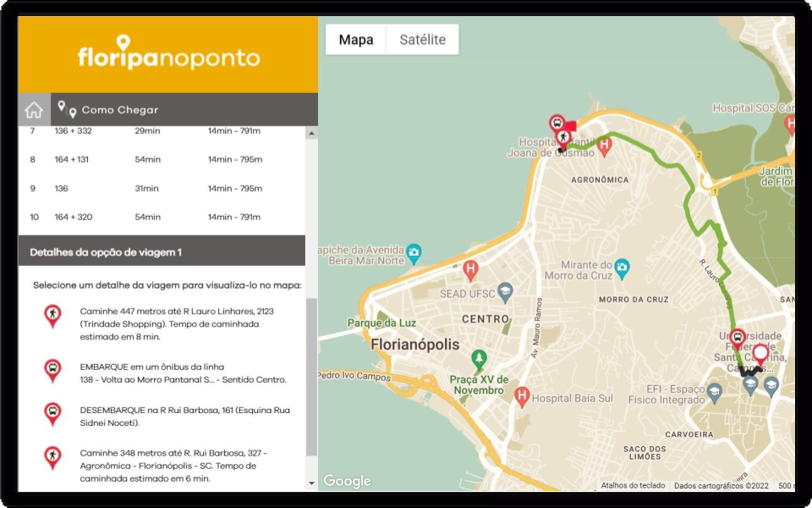Click scroll down arrow of left panel

click(311, 483)
